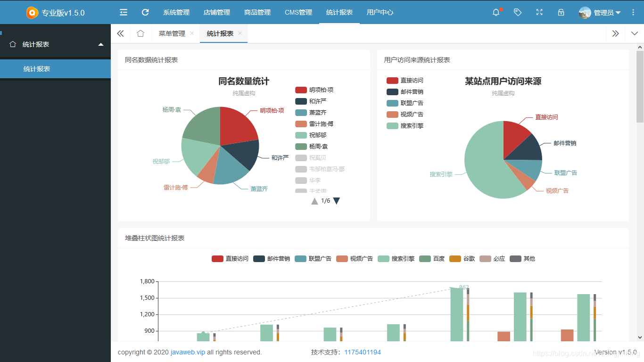
Task: Go to next legend page arrow
Action: 337,201
